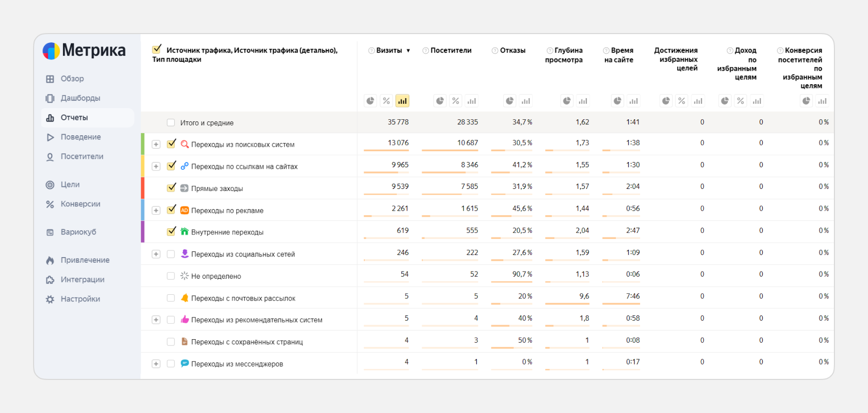Screen dimensions: 868x413
Task: Show pie chart for Посетители column
Action: 440,101
